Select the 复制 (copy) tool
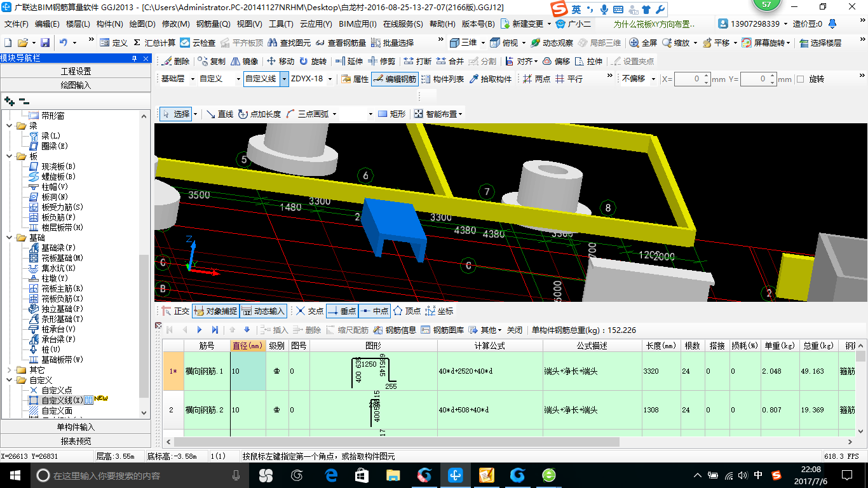Image resolution: width=868 pixels, height=488 pixels. [212, 62]
